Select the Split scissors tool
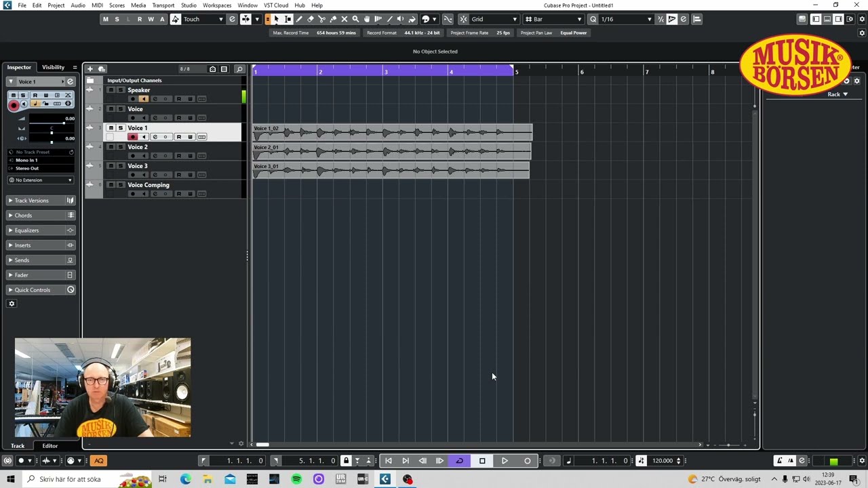This screenshot has height=488, width=868. point(321,19)
